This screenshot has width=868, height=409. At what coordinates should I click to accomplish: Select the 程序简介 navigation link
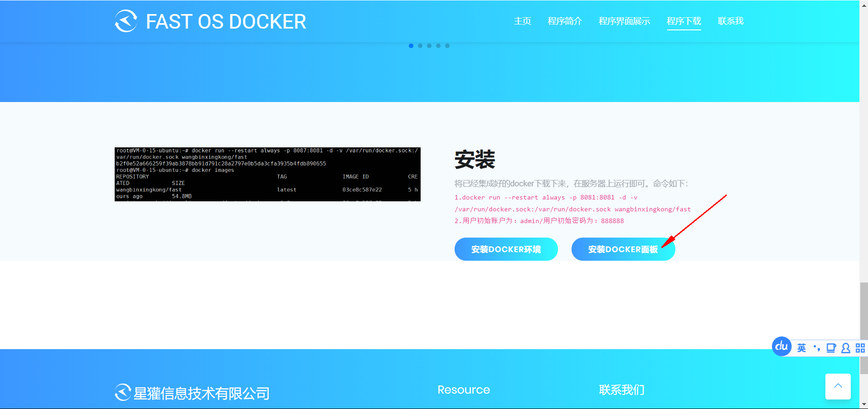564,21
